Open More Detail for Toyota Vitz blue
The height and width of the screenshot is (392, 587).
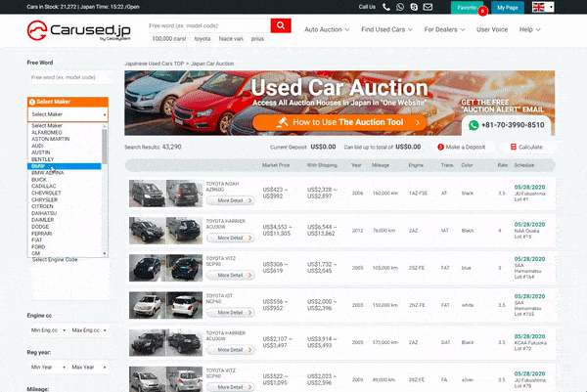point(231,276)
